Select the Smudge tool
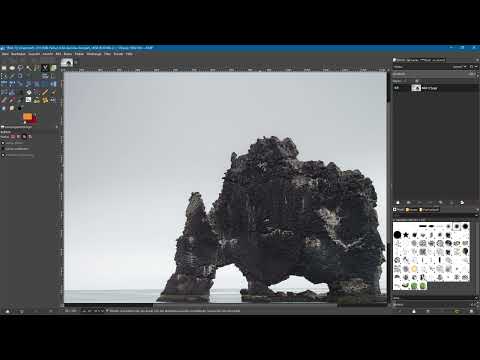This screenshot has width=480, height=360. coord(12,108)
